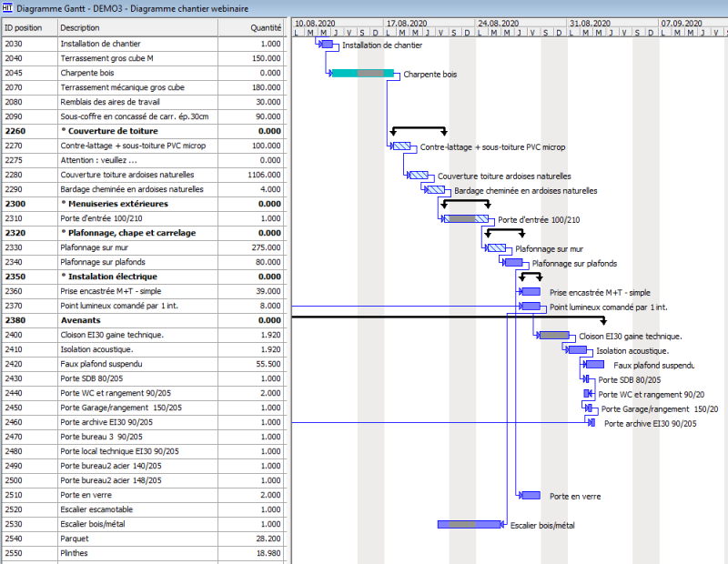Click the Quantité column header
728x564 pixels.
[x=265, y=28]
